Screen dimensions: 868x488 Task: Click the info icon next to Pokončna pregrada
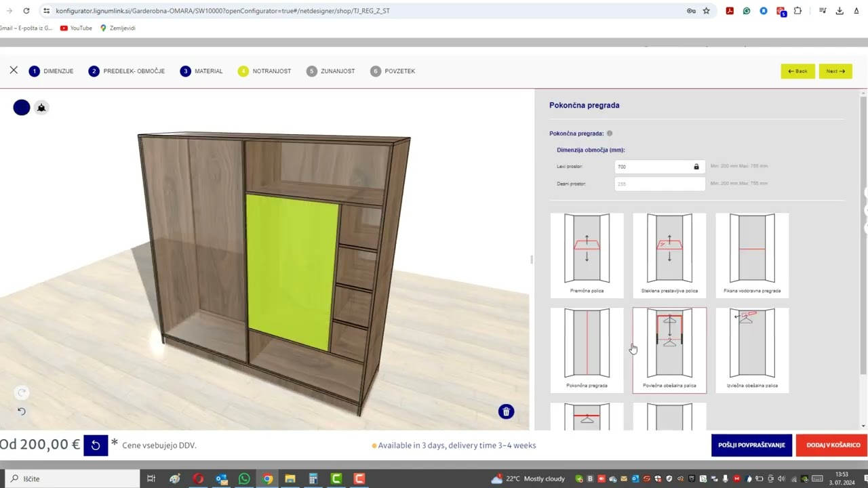tap(610, 134)
